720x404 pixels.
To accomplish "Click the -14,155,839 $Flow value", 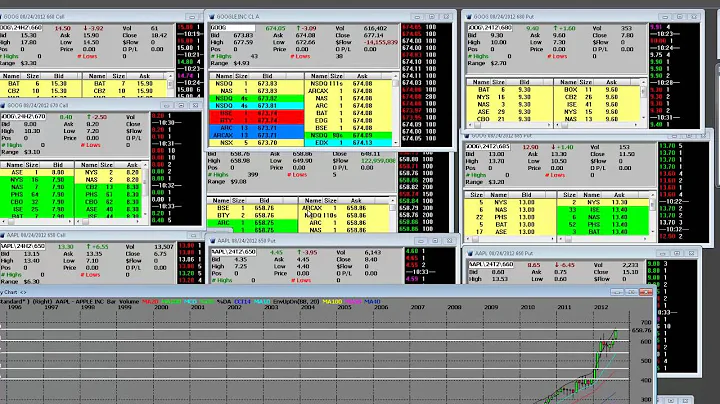I will [380, 42].
